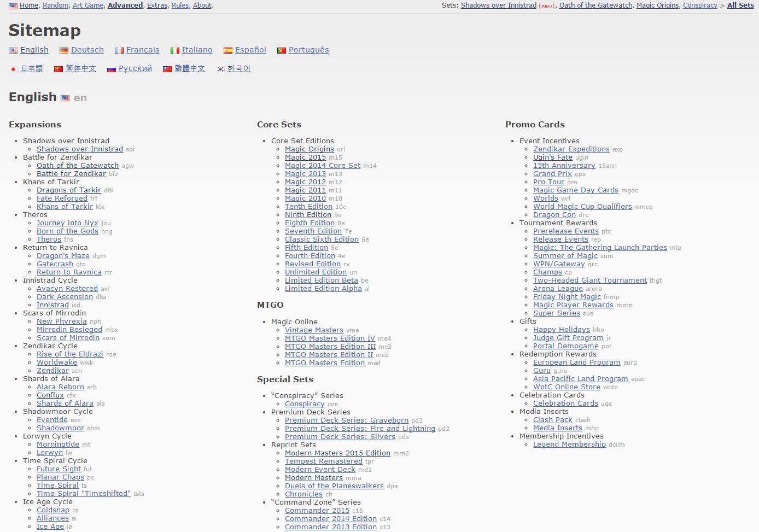Viewport: 759px width, 532px height.
Task: Click the Japanese flag icon next to 日本語
Action: [x=14, y=69]
